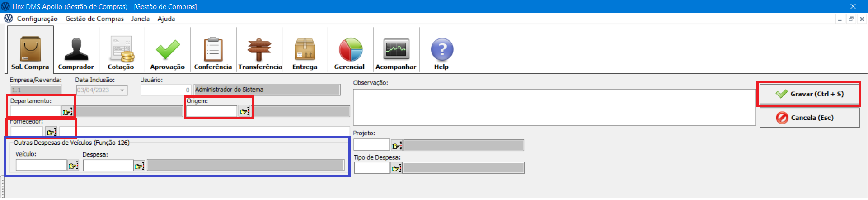
Task: Click the Veículo lookup icon
Action: click(x=73, y=166)
